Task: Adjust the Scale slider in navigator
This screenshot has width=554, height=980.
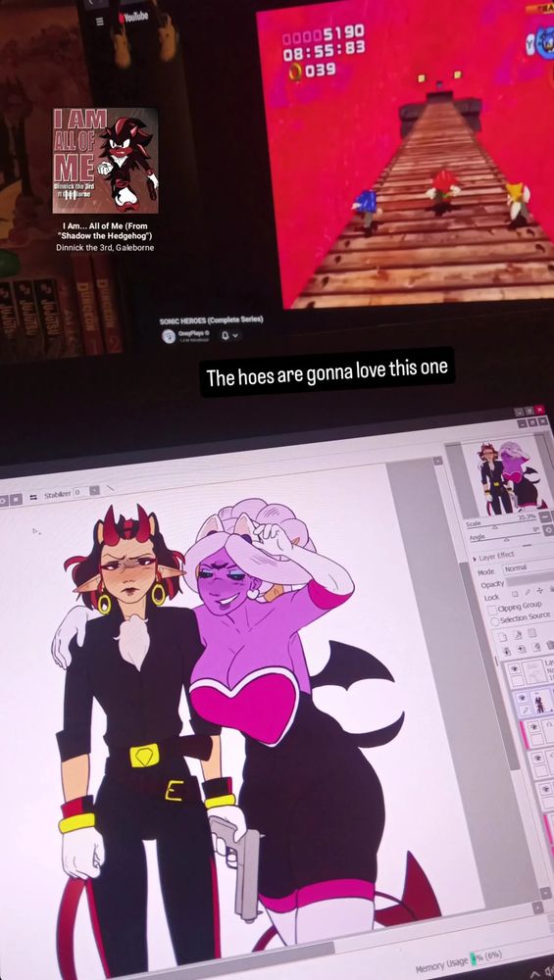Action: pyautogui.click(x=500, y=525)
